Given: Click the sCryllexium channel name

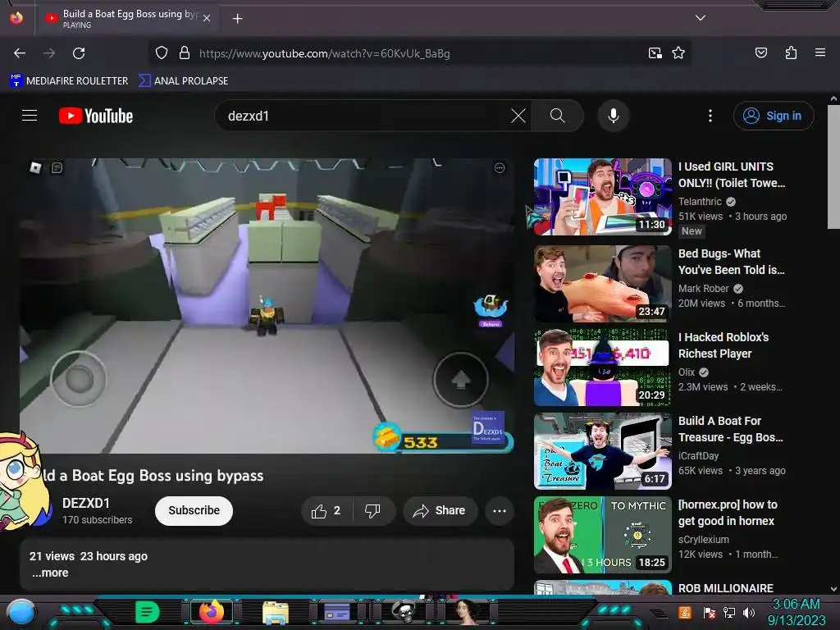Looking at the screenshot, I should (x=703, y=540).
